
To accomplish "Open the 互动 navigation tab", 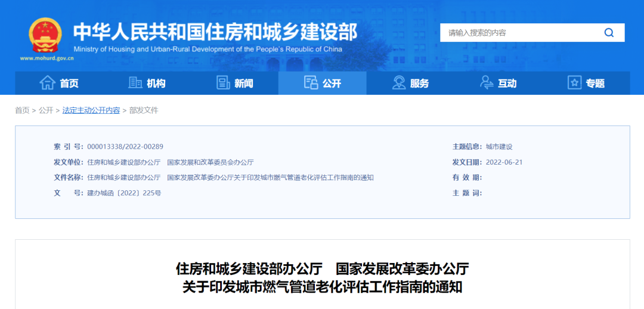I will click(x=498, y=83).
